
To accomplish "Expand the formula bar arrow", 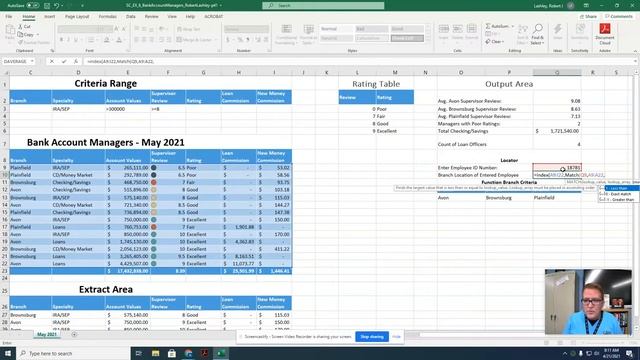I will point(636,61).
